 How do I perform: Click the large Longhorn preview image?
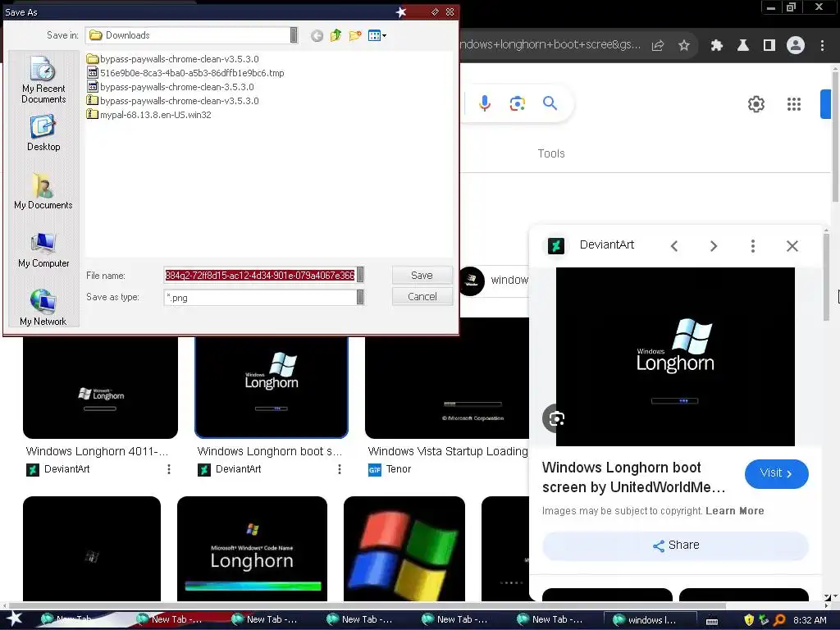tap(675, 356)
